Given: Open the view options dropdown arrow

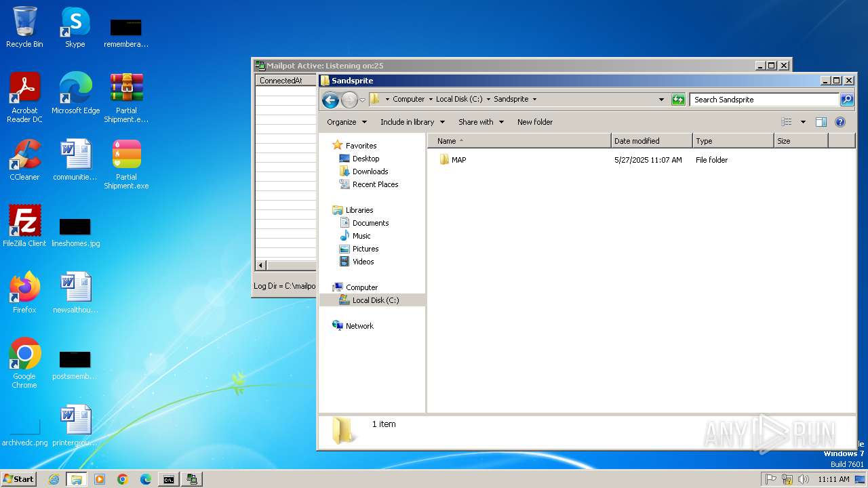Looking at the screenshot, I should pos(803,122).
